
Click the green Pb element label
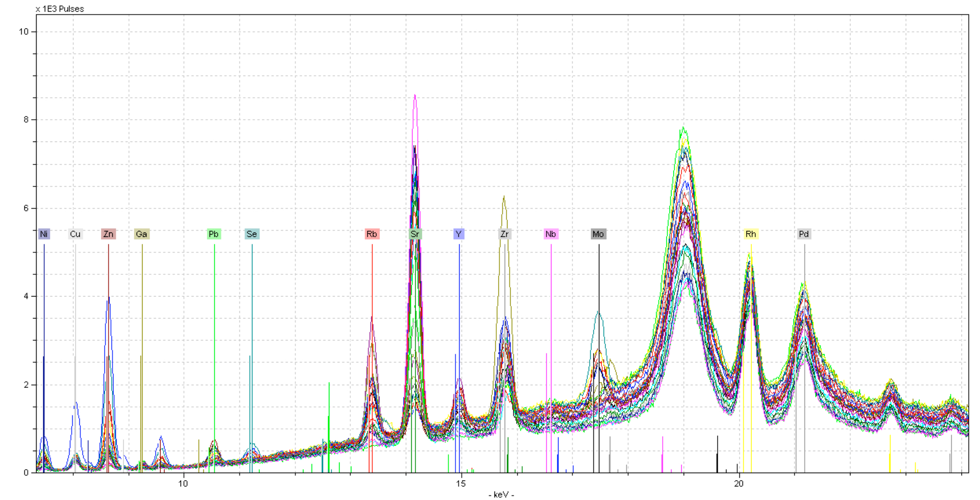214,234
